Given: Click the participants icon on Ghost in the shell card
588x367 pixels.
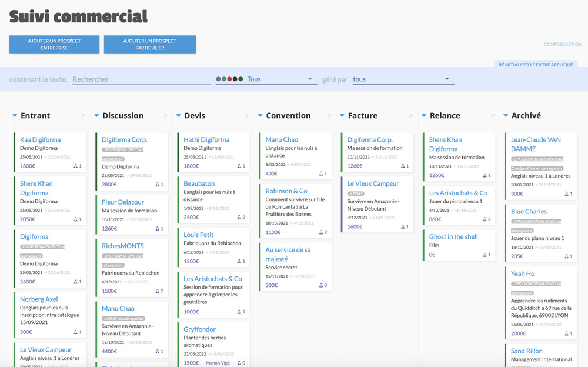Looking at the screenshot, I should tap(484, 255).
